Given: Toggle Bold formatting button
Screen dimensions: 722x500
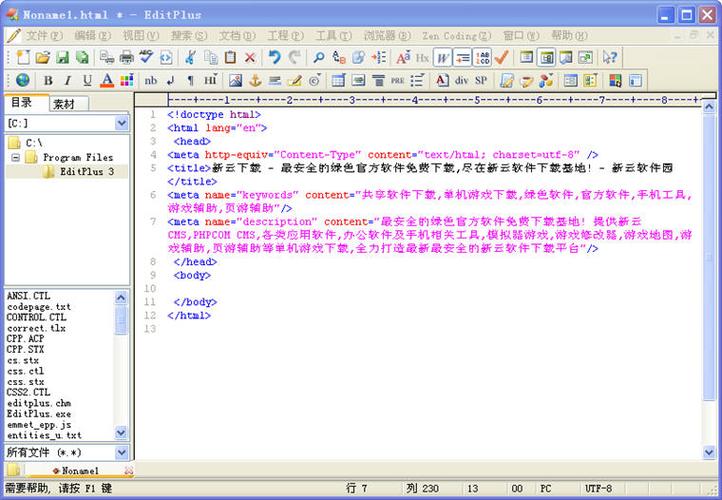Looking at the screenshot, I should point(47,80).
